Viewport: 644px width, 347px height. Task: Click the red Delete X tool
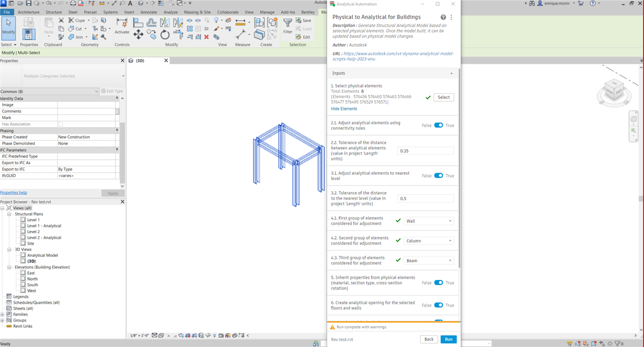point(207,37)
